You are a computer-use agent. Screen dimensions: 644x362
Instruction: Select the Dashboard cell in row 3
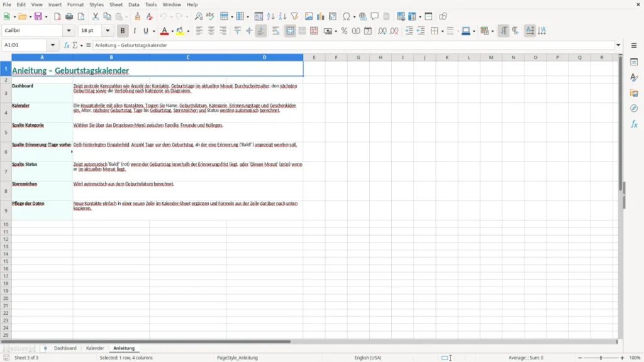(x=42, y=93)
